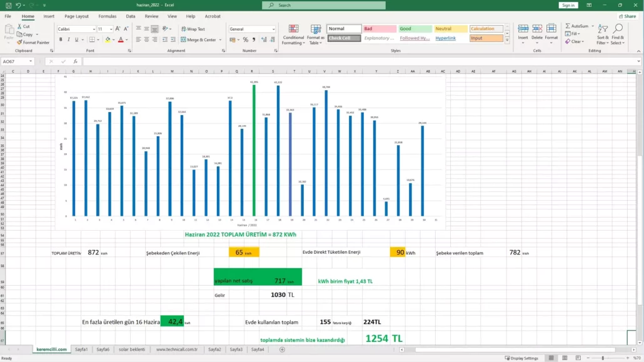Open Find & Select
The height and width of the screenshot is (362, 644).
coord(617,34)
